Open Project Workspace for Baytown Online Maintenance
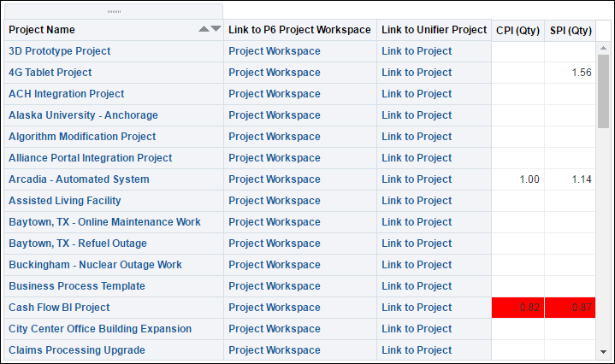 pos(275,222)
